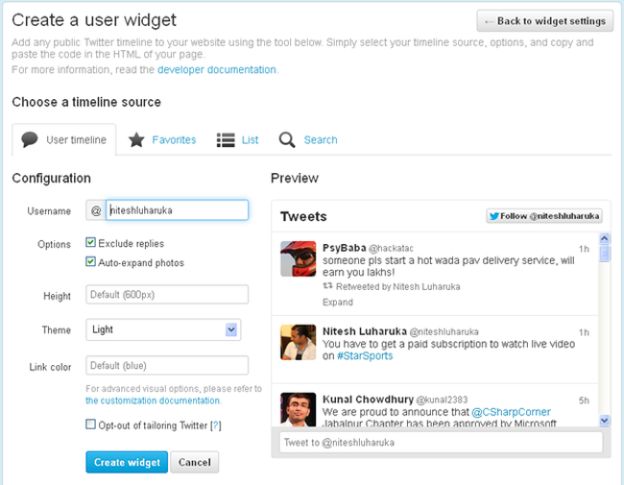624x485 pixels.
Task: Switch to the Search tab
Action: coord(320,140)
